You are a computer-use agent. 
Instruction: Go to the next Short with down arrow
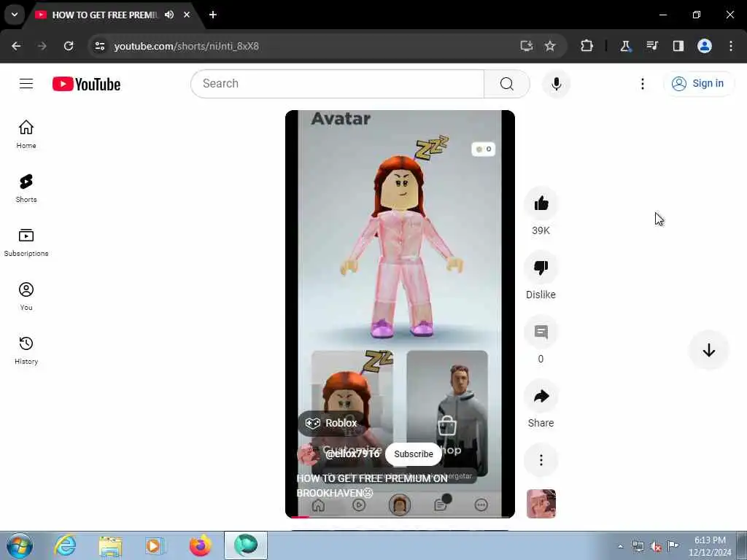tap(708, 351)
